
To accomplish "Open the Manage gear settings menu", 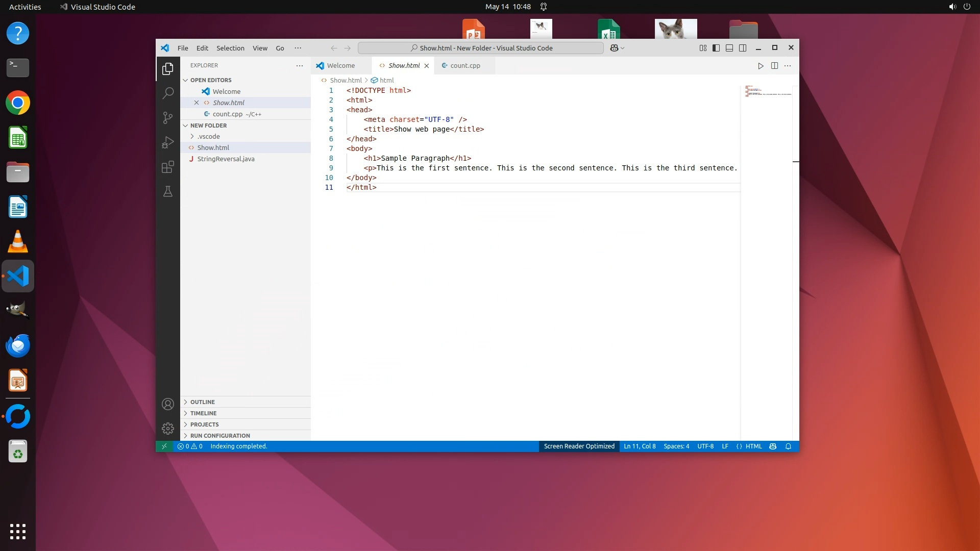I will click(x=167, y=429).
